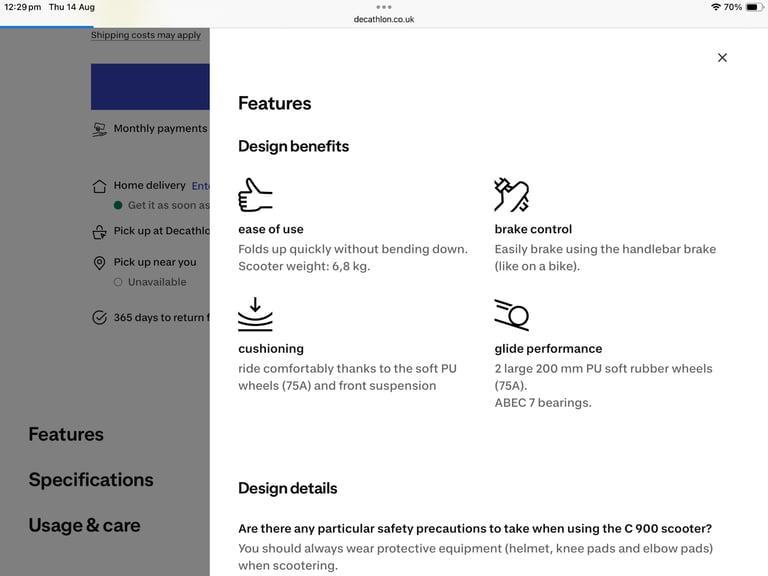Tap the three-dot multitasking menu at top
This screenshot has width=768, height=576.
coord(384,7)
